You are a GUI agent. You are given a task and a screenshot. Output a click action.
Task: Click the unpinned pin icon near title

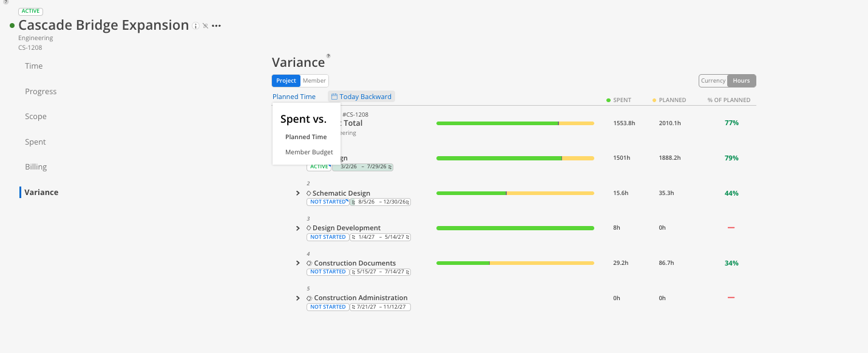pos(205,26)
